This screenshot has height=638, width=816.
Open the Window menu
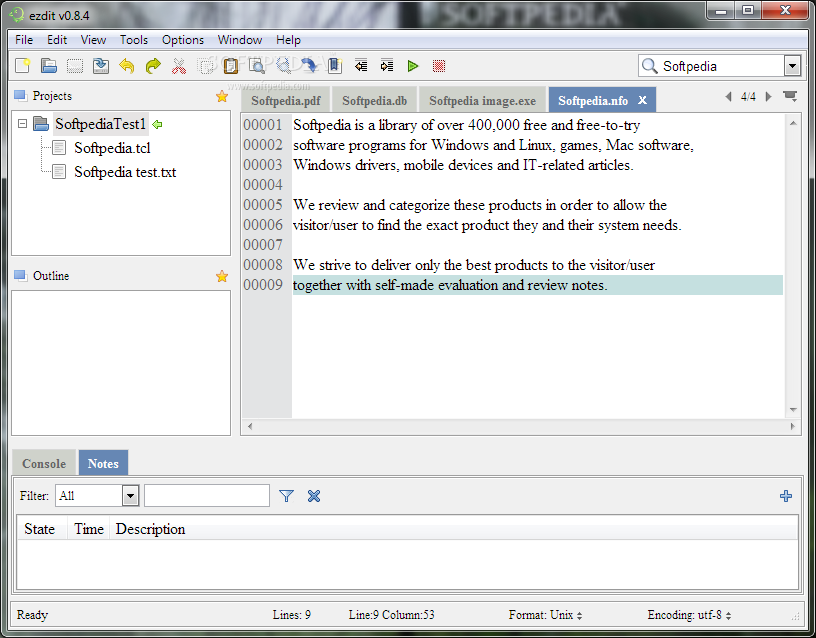click(x=239, y=40)
